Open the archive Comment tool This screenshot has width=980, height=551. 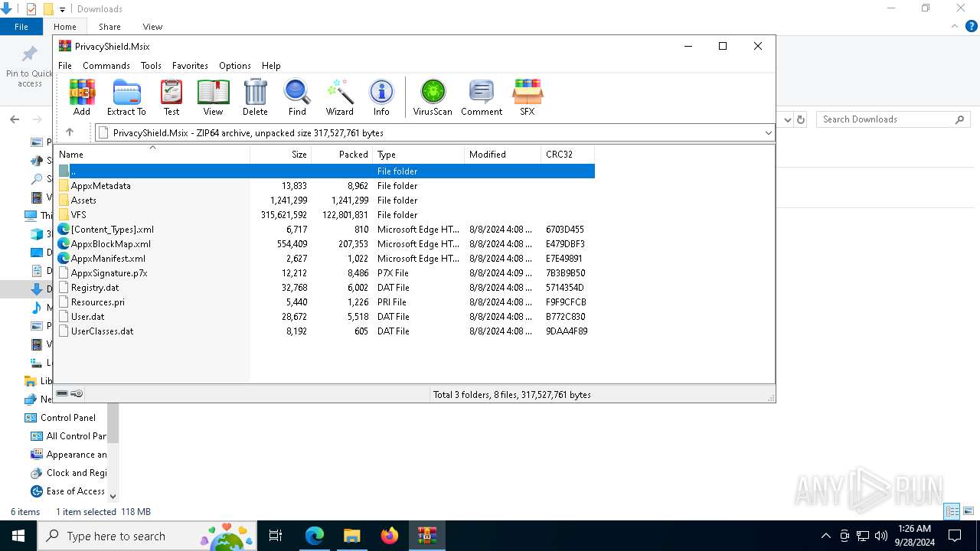(482, 97)
